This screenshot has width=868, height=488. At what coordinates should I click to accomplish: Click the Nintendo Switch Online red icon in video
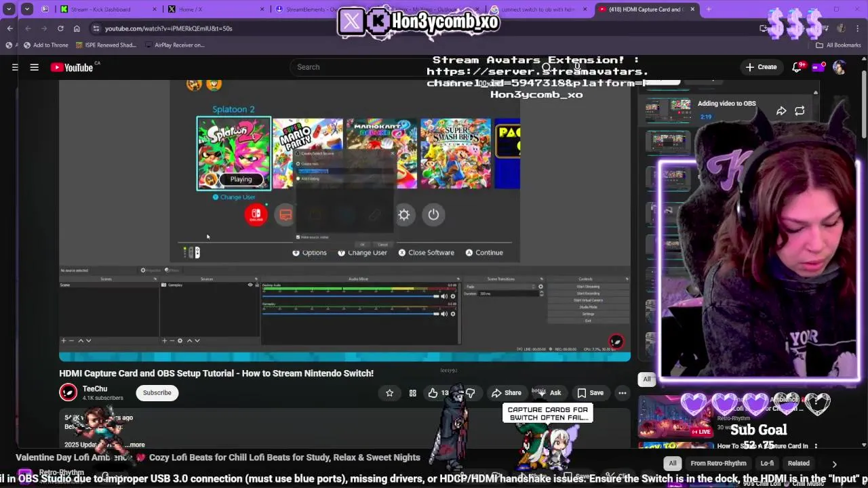click(256, 215)
